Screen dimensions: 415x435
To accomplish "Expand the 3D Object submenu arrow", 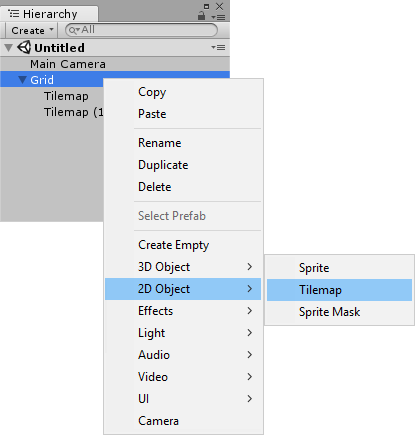I will (250, 267).
